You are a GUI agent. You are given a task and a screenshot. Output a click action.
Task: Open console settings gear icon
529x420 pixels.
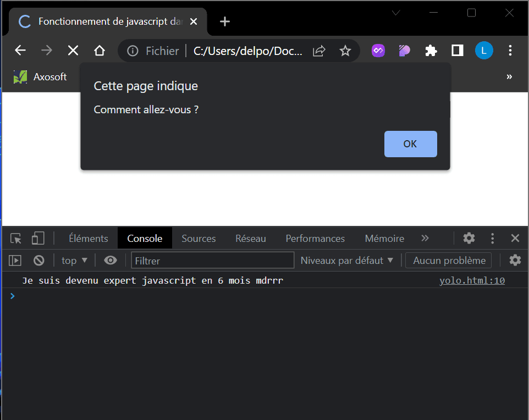[515, 260]
